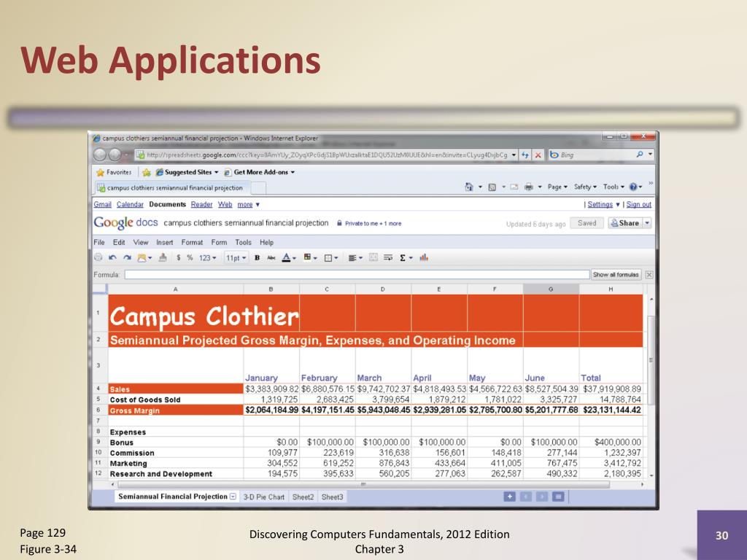Open the Get More Add-ons dropdown
Image resolution: width=747 pixels, height=560 pixels.
[x=259, y=172]
